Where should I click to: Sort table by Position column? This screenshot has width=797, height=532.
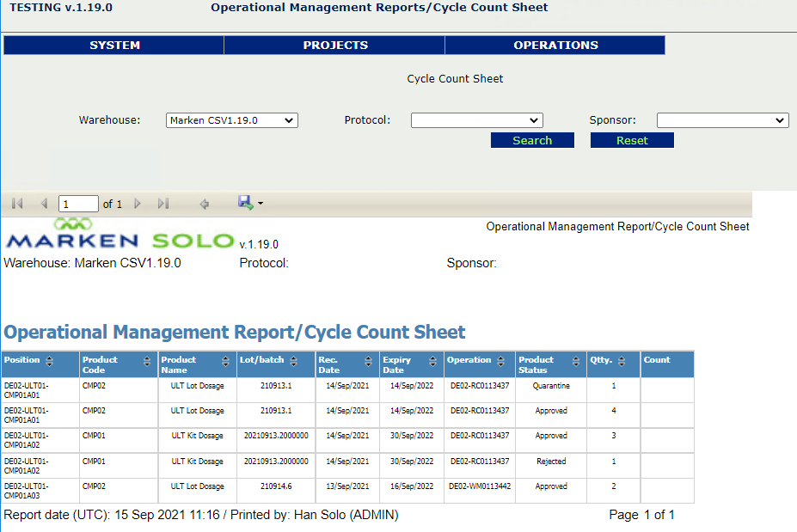pyautogui.click(x=49, y=361)
